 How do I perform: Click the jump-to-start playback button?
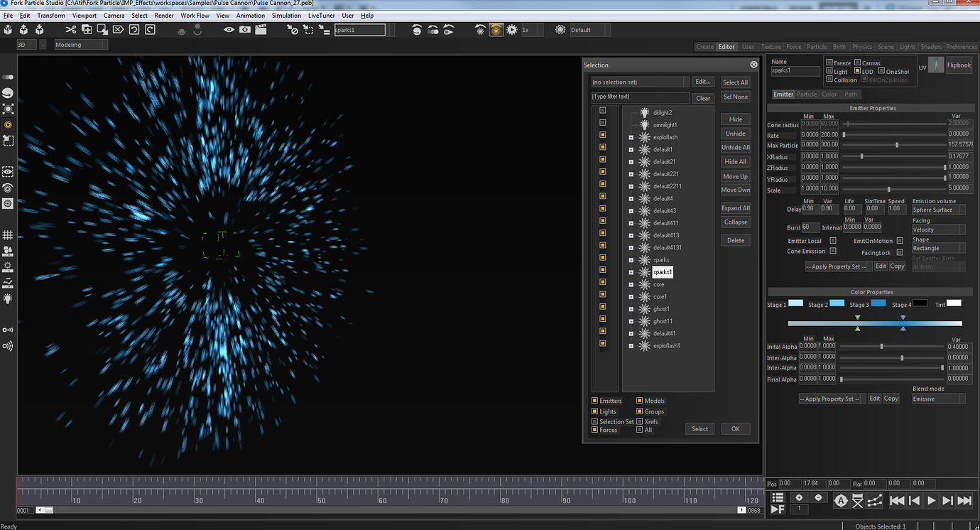click(x=898, y=501)
